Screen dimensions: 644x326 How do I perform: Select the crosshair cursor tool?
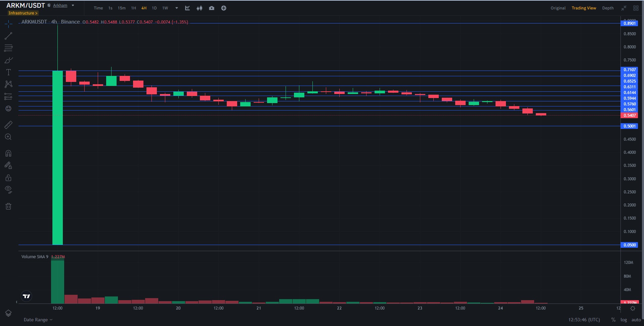[x=8, y=24]
